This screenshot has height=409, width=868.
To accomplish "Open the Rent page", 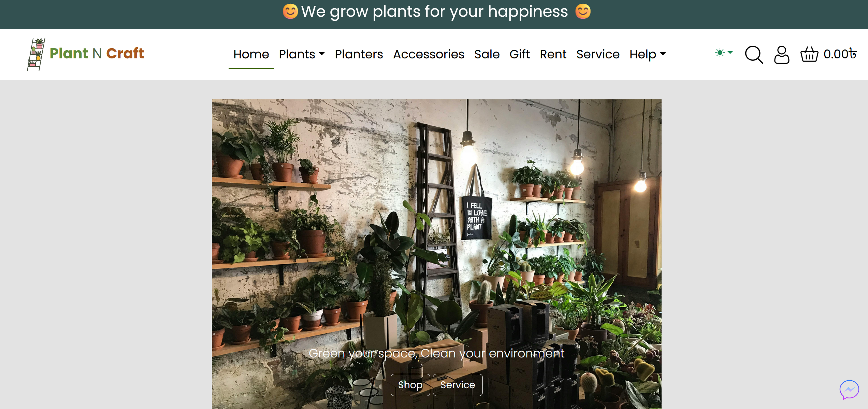I will (x=553, y=54).
